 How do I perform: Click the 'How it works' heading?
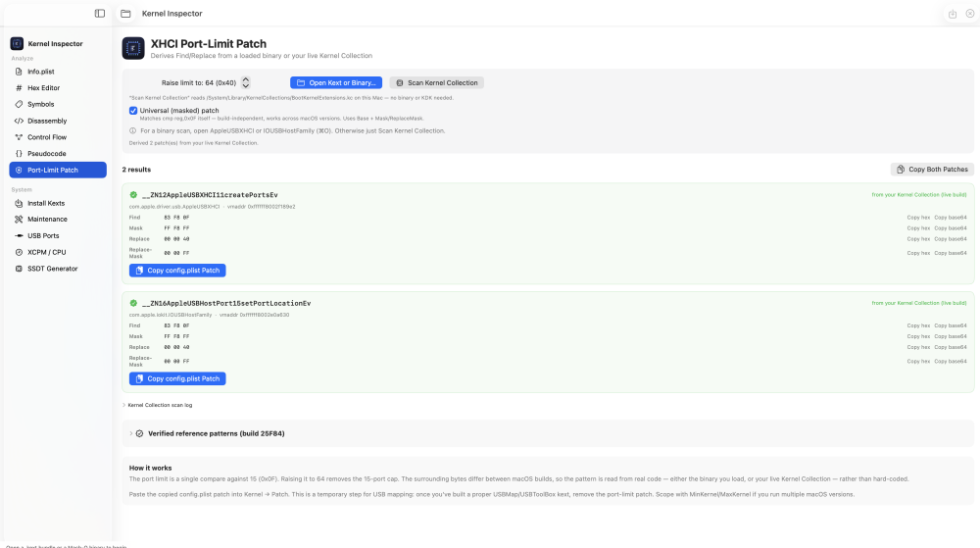pyautogui.click(x=150, y=468)
